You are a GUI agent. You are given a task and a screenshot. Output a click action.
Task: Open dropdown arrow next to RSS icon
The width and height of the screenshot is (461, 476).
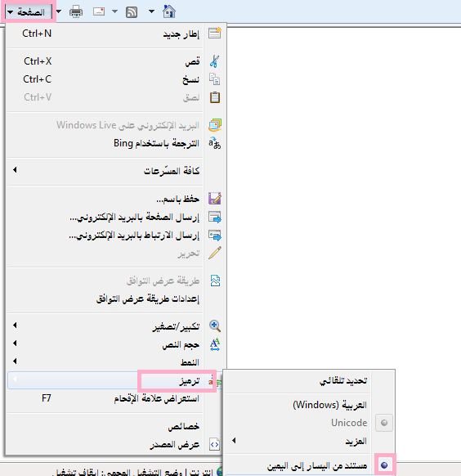tap(152, 11)
